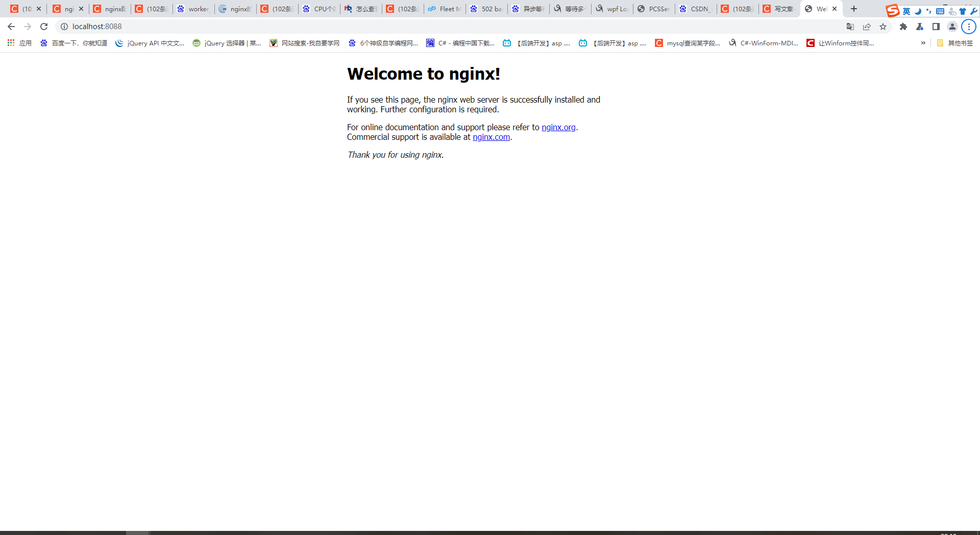Open the C# - 编程中国下载 bookmark
Screen dimensions: 980x535
click(460, 43)
